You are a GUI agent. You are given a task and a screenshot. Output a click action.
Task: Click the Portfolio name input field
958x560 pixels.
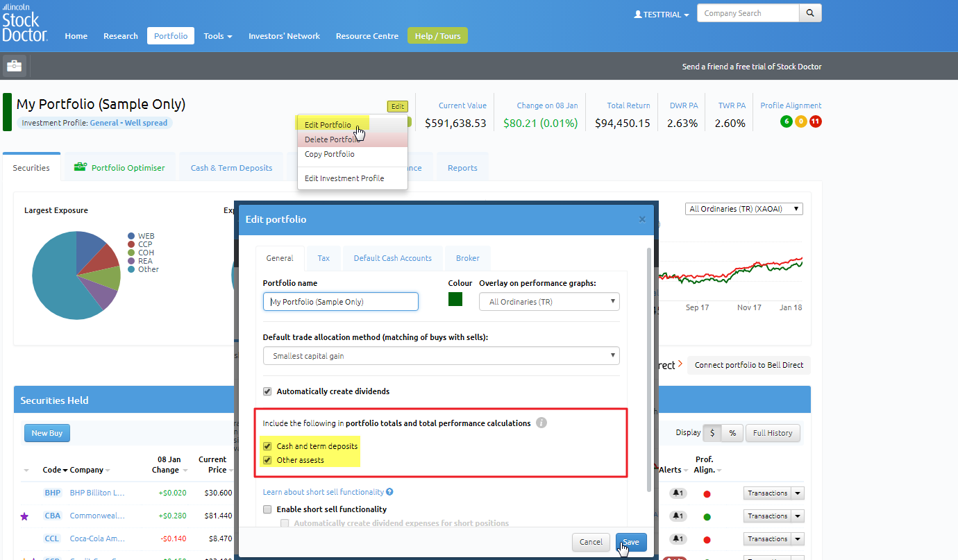pyautogui.click(x=341, y=301)
